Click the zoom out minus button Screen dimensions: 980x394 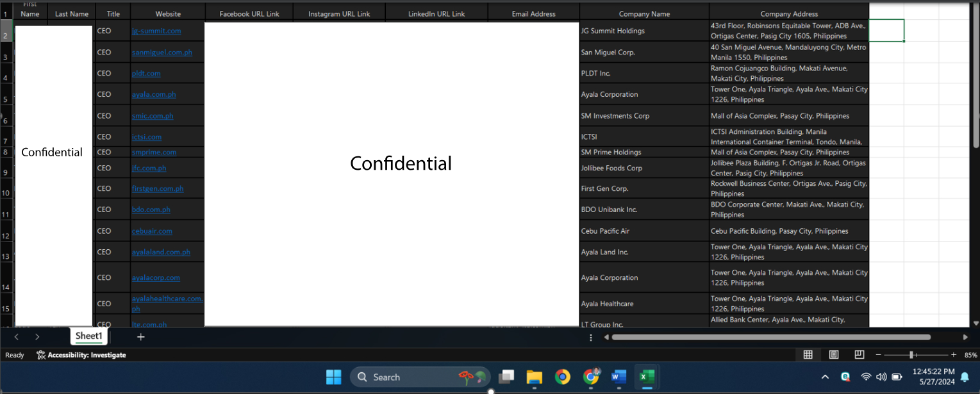click(879, 354)
